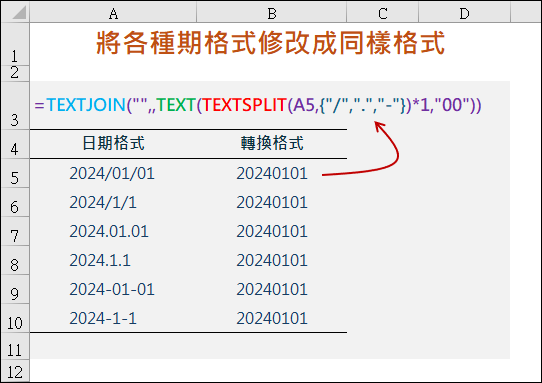542x383 pixels.
Task: Select column B header
Action: [x=272, y=13]
